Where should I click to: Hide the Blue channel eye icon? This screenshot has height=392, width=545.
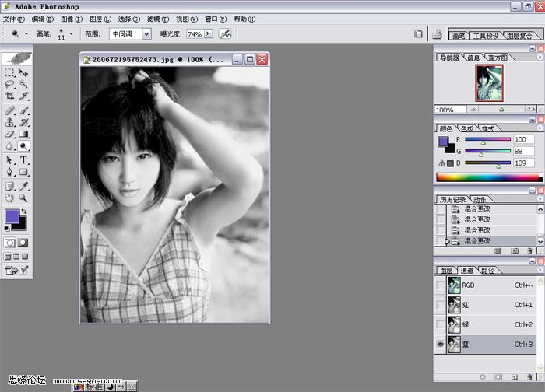point(441,344)
